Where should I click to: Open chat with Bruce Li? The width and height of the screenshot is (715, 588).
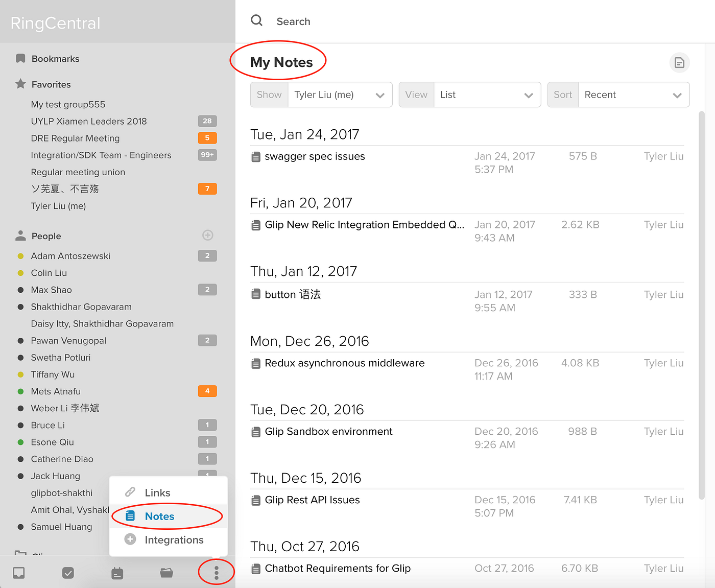point(47,425)
